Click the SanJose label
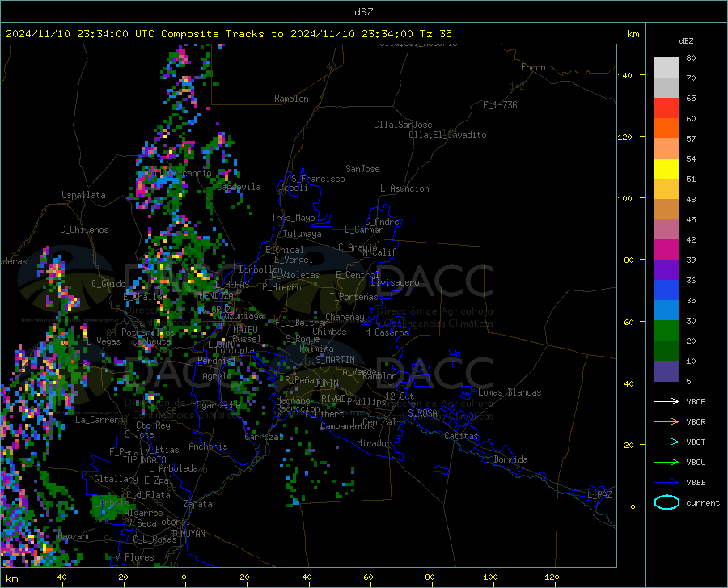 pos(362,169)
